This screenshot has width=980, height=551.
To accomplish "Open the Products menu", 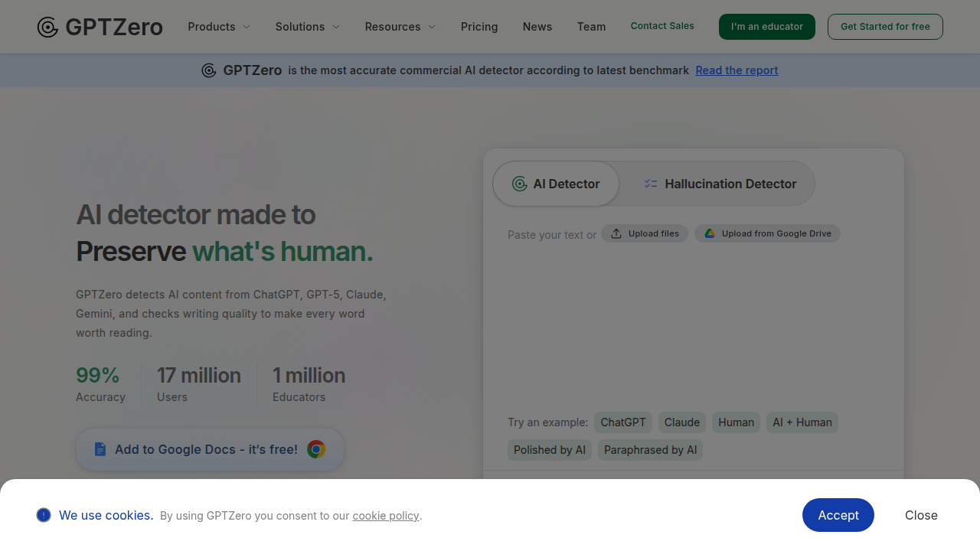I will pos(219,27).
